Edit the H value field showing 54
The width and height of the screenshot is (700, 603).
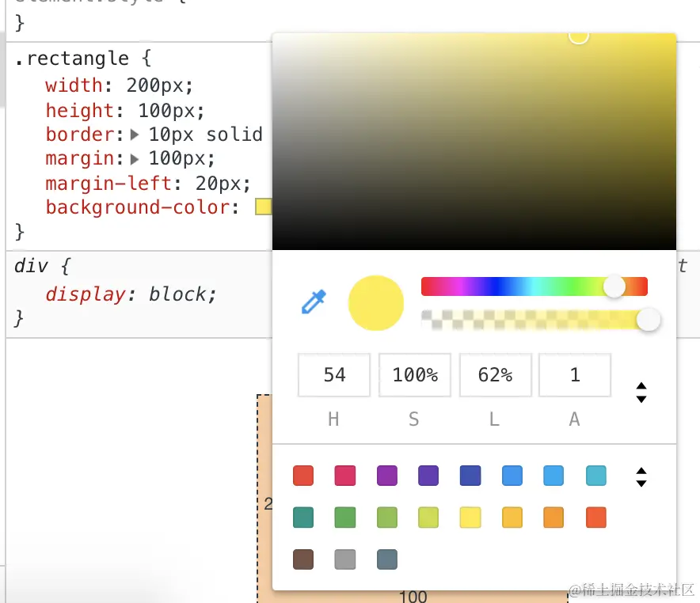(334, 375)
